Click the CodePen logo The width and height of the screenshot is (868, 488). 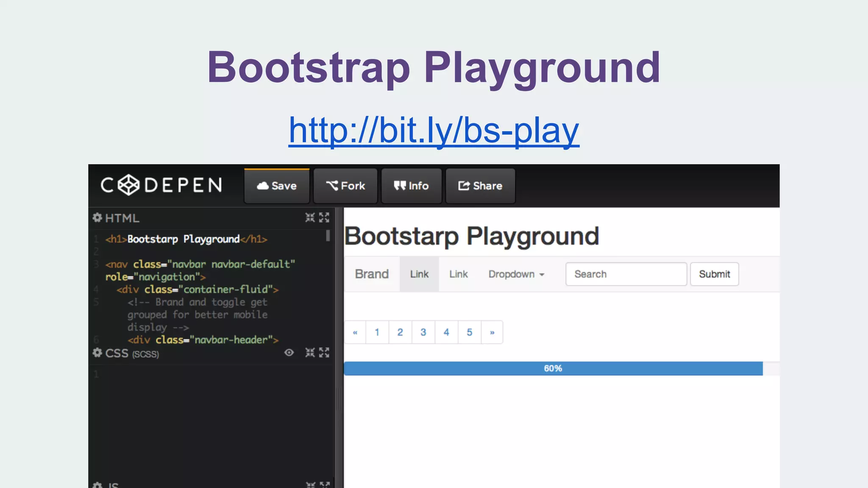161,185
